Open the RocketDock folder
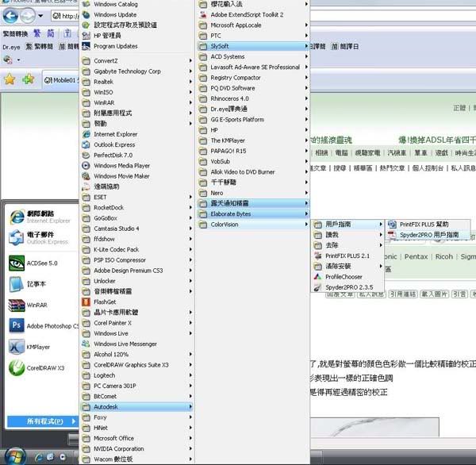This screenshot has height=465, width=476. [x=137, y=207]
